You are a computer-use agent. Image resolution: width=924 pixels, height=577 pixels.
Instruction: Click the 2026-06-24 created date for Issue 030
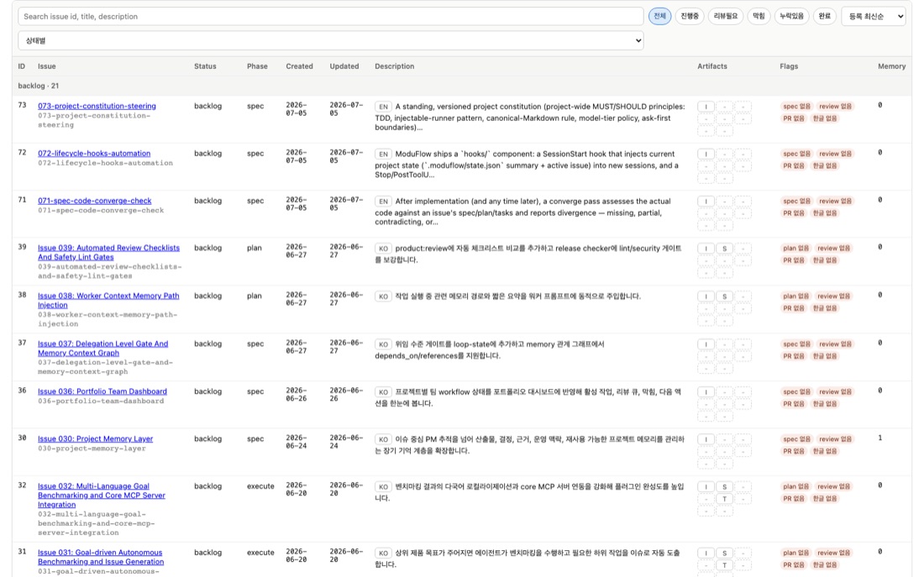coord(297,443)
